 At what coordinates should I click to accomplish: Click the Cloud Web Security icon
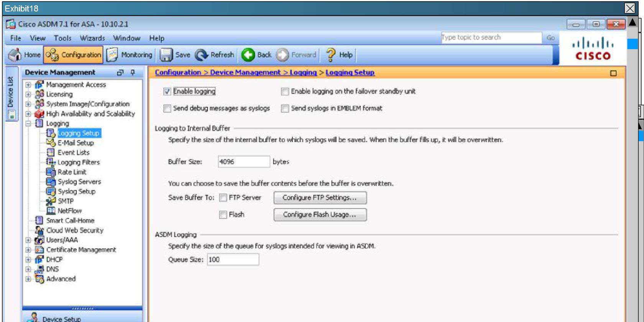point(39,230)
